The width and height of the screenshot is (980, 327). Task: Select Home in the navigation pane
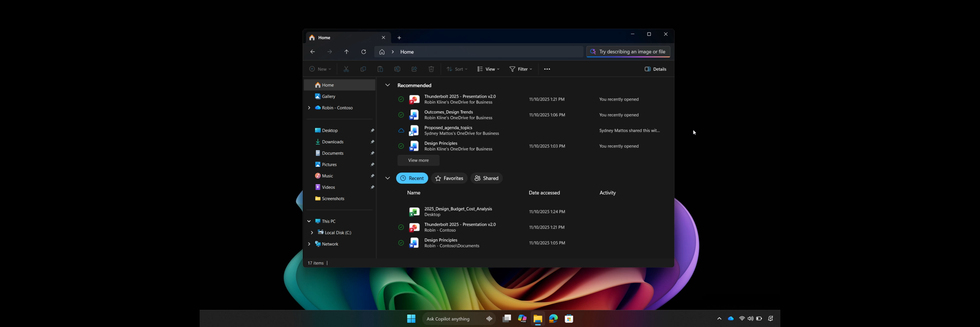pyautogui.click(x=340, y=85)
